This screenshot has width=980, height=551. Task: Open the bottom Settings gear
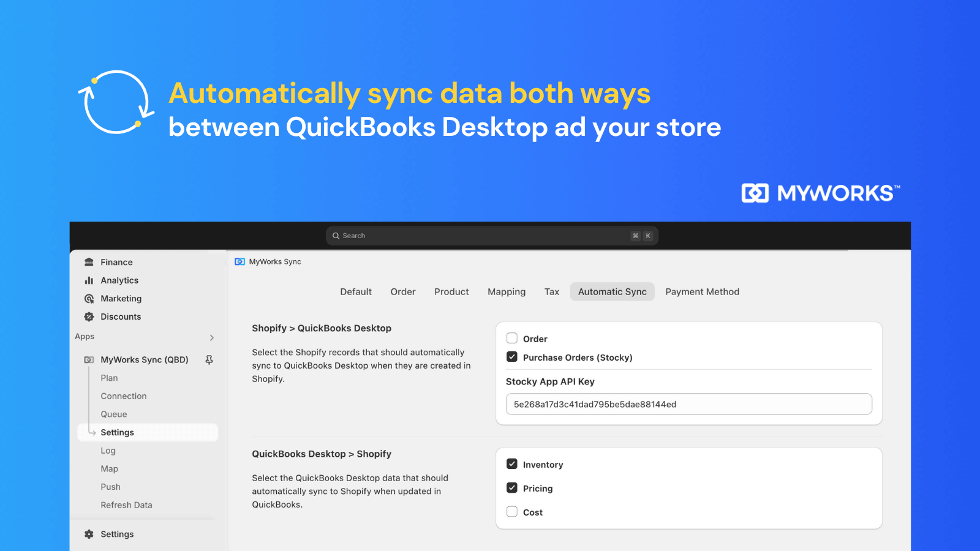88,533
